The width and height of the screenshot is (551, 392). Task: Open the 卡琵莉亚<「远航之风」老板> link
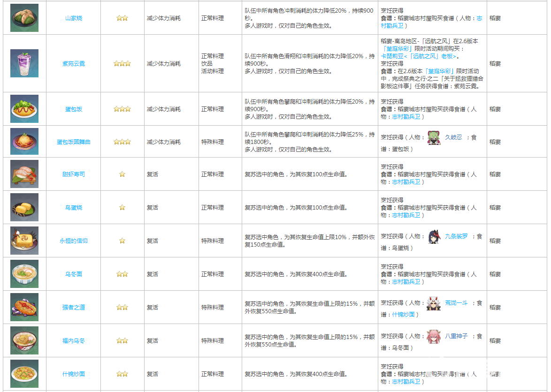[x=420, y=56]
